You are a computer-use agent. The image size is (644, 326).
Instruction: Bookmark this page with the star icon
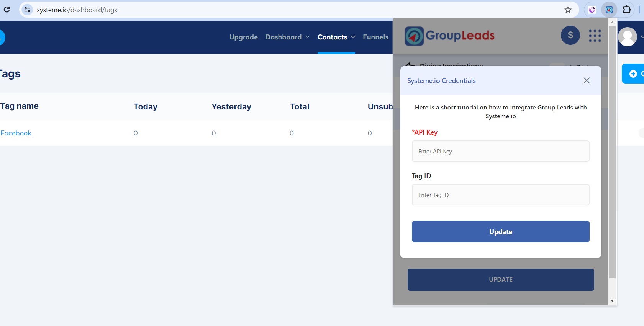pyautogui.click(x=568, y=10)
